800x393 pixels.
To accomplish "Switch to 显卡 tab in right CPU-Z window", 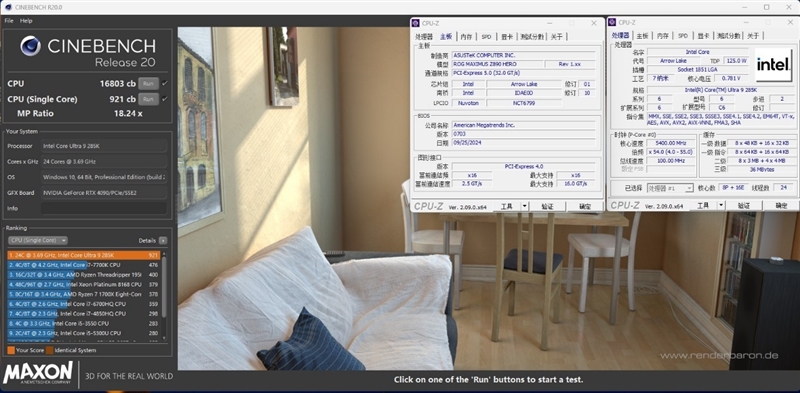I will click(x=703, y=36).
